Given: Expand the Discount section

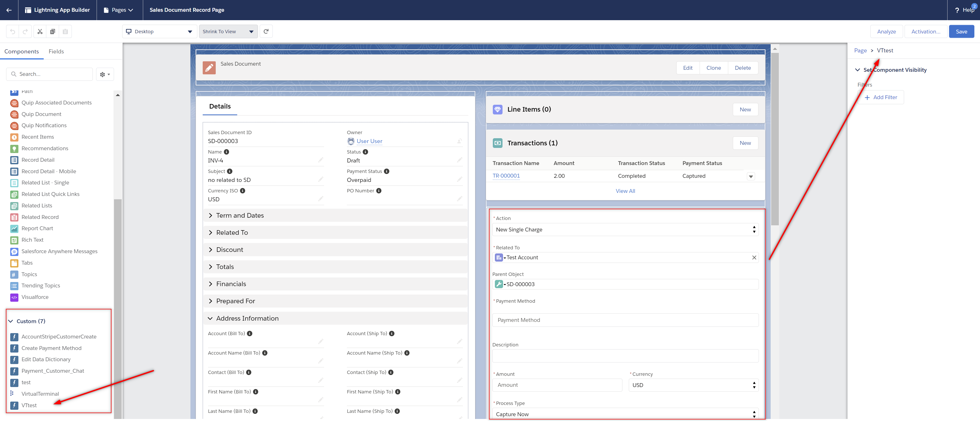Looking at the screenshot, I should (335, 250).
